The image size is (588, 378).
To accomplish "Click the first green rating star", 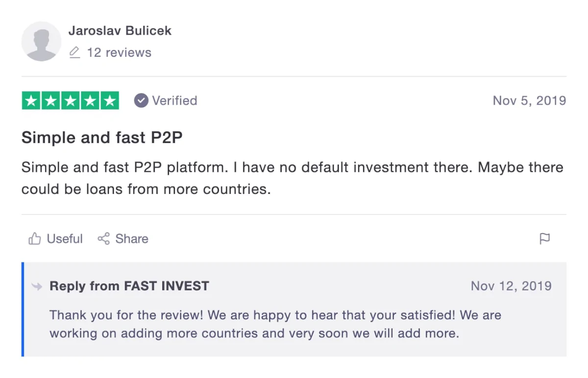I will point(31,100).
